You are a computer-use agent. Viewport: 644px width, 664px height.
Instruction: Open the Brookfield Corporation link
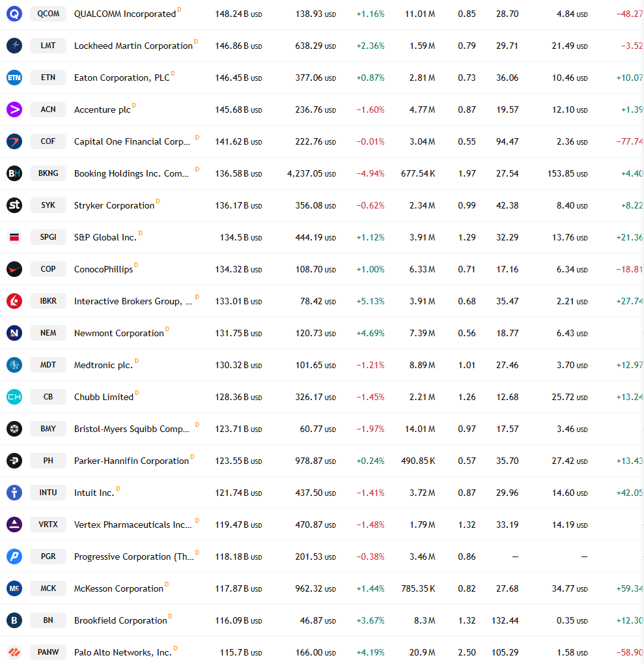pyautogui.click(x=120, y=621)
